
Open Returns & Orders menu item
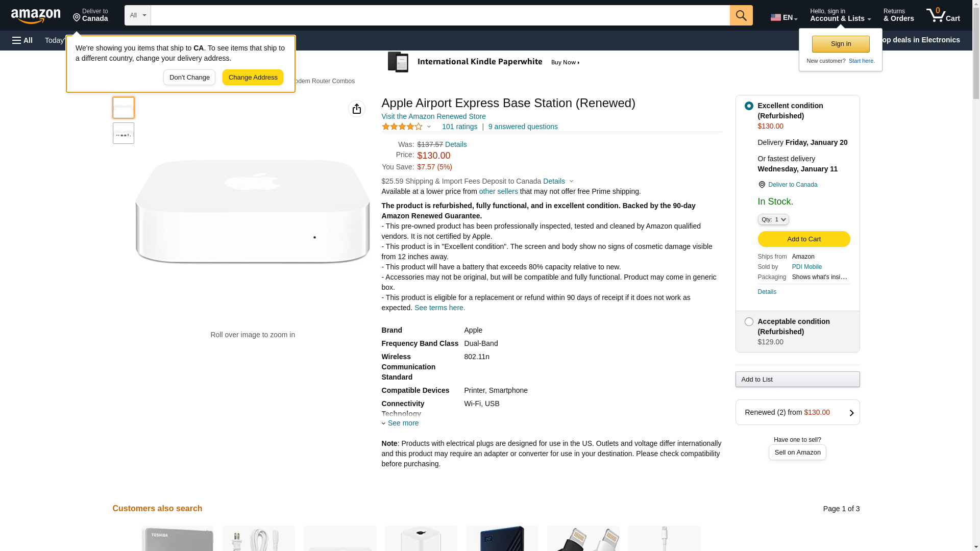tap(898, 15)
